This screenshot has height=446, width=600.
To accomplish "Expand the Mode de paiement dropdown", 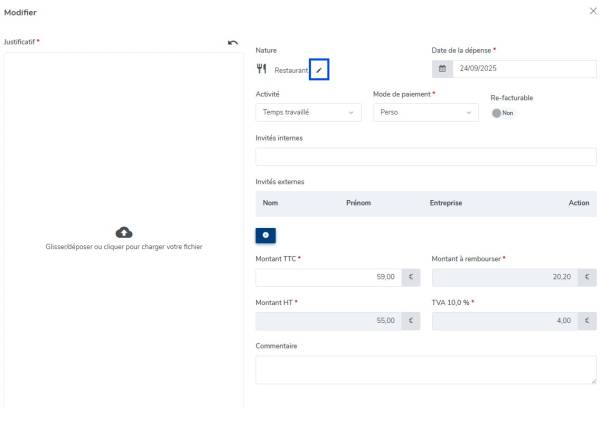I will coord(426,113).
